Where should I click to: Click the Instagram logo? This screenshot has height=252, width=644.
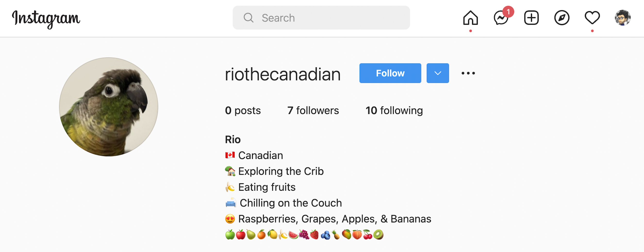click(46, 19)
